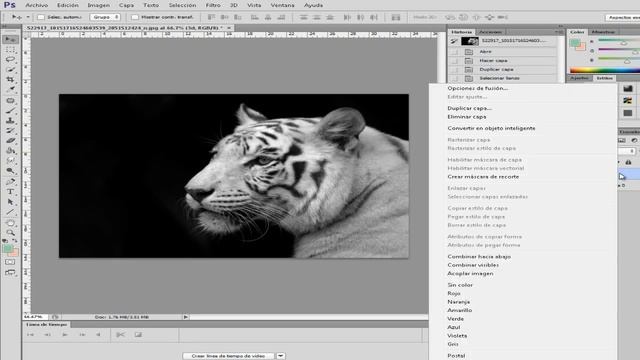The width and height of the screenshot is (640, 360).
Task: Open the workspace switcher dropdown
Action: pyautogui.click(x=622, y=17)
